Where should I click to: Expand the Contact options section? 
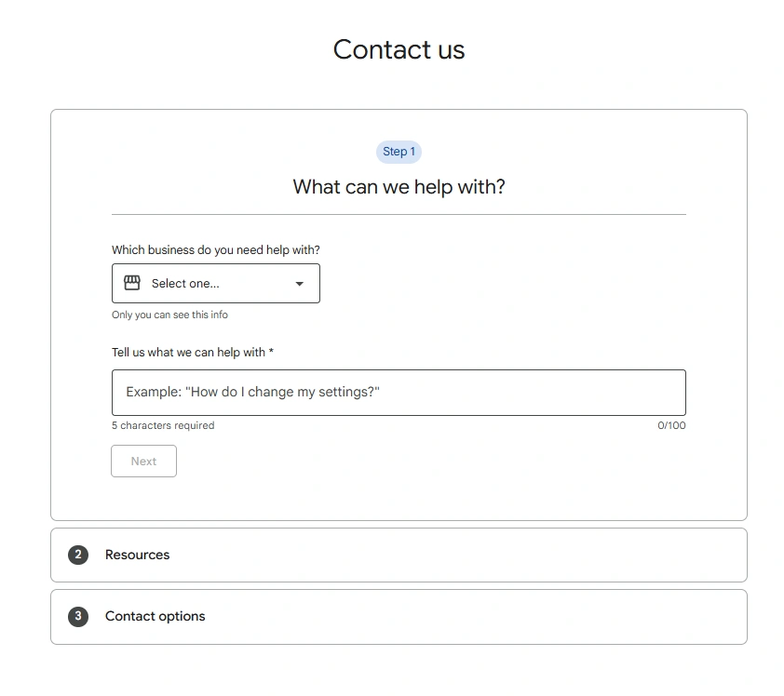pos(399,616)
